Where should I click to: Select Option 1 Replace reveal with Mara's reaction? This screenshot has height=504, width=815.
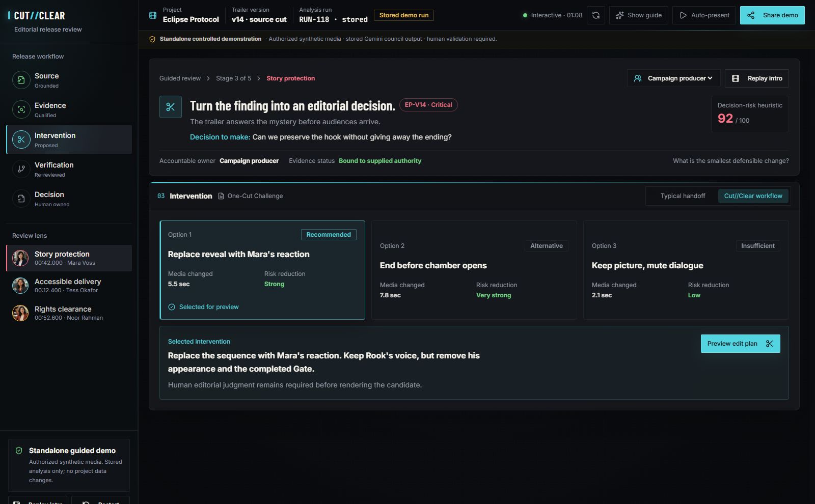tap(262, 270)
